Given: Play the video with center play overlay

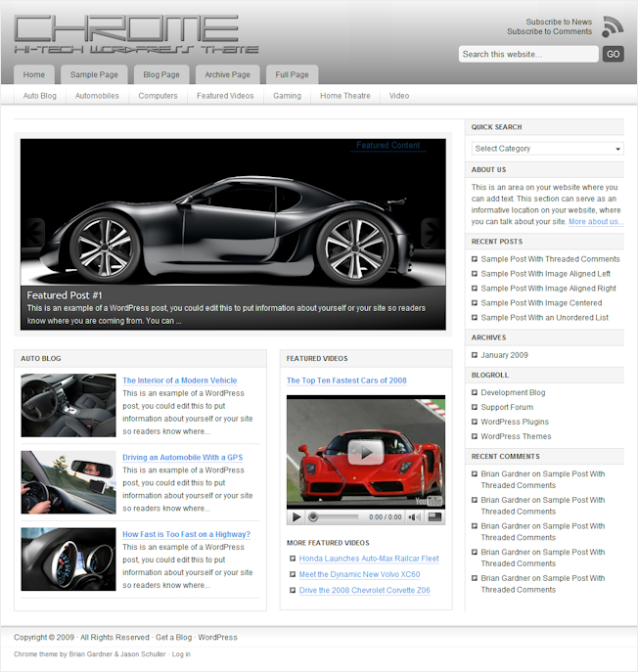Looking at the screenshot, I should click(x=366, y=452).
